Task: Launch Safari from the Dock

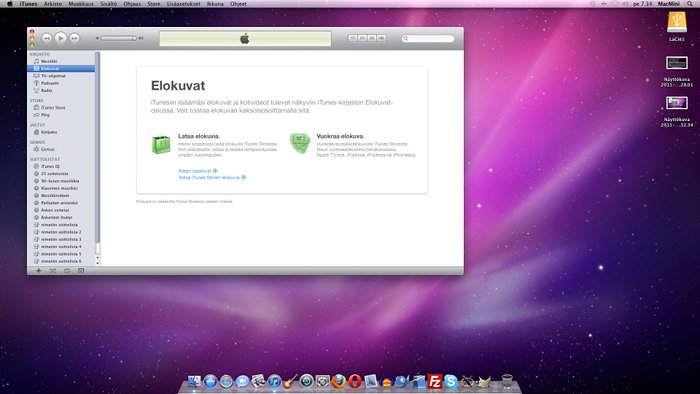Action: (226, 382)
